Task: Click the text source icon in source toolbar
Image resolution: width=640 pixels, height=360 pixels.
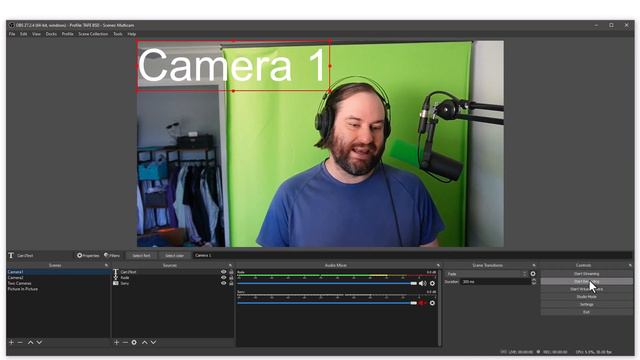Action: [x=11, y=256]
